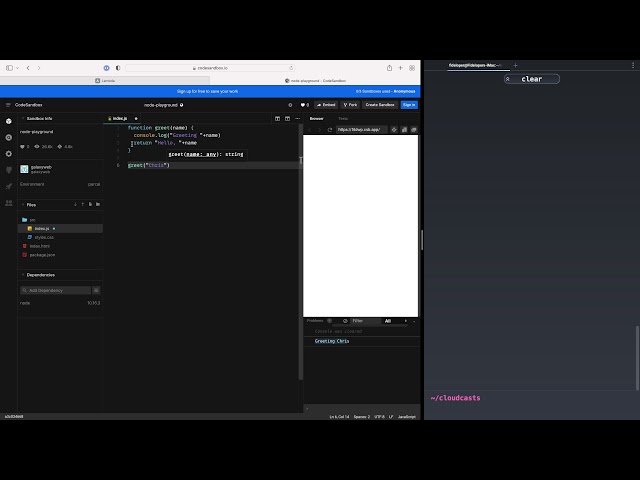Click the terminal window scrollbar
Image resolution: width=640 pixels, height=480 pixels.
point(637,358)
